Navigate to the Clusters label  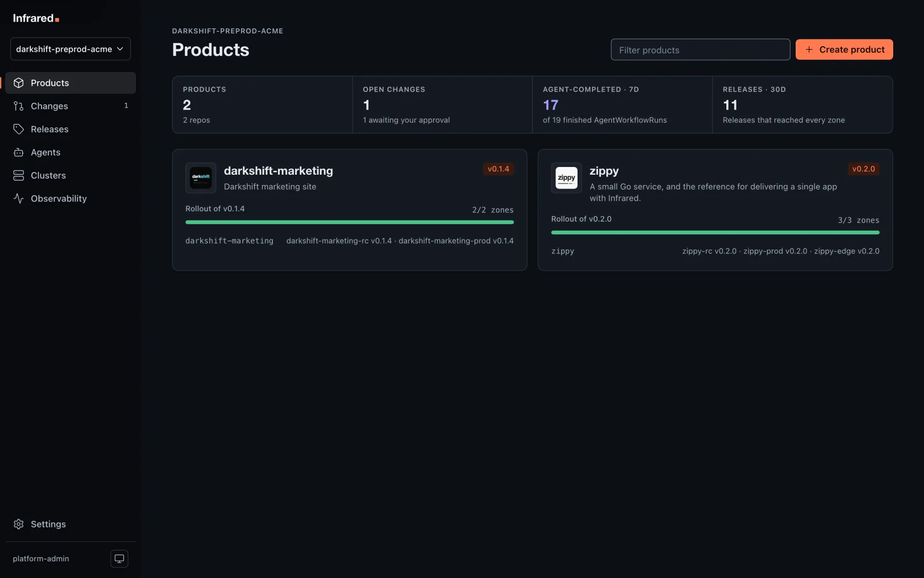coord(48,175)
